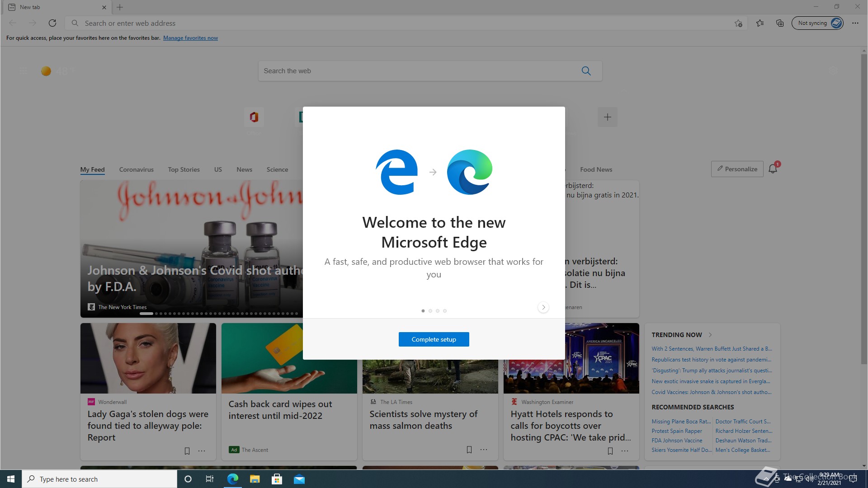Open Protest Spain Rapper recommended search
Viewport: 868px width, 488px height.
(x=677, y=431)
